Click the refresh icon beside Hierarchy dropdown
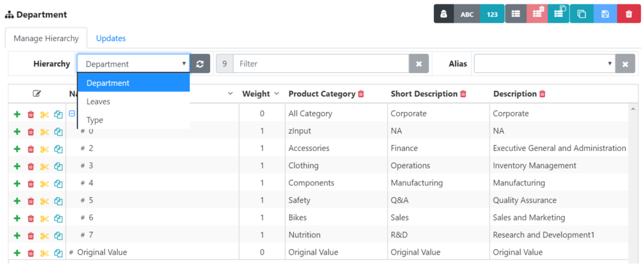 point(200,64)
